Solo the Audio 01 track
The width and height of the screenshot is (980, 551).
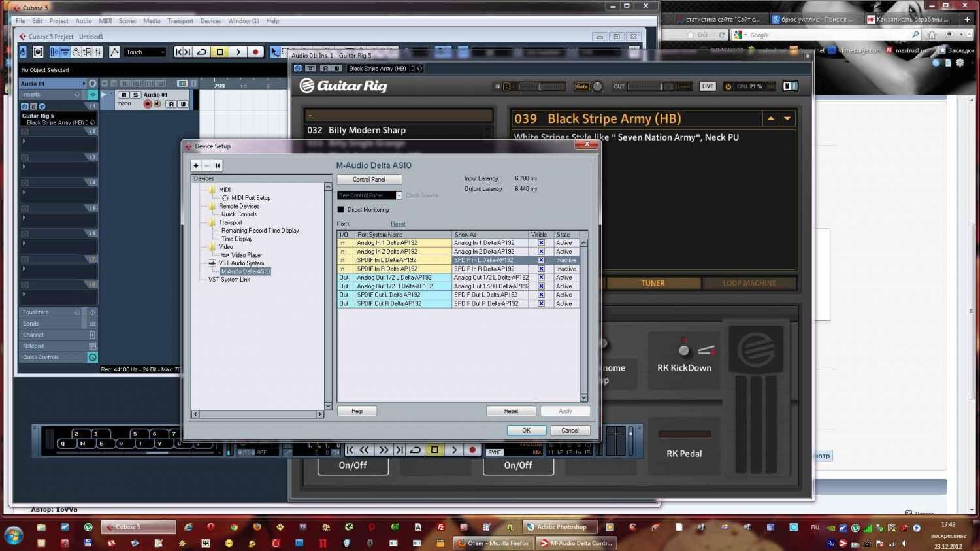click(135, 95)
